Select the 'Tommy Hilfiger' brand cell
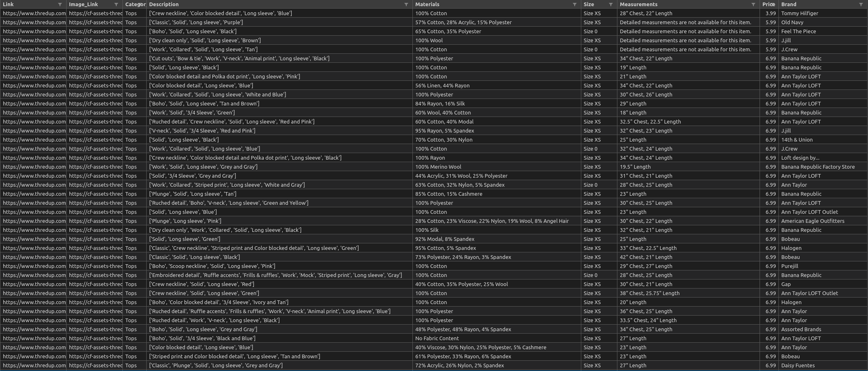Screen dimensions: 868x371 823,14
